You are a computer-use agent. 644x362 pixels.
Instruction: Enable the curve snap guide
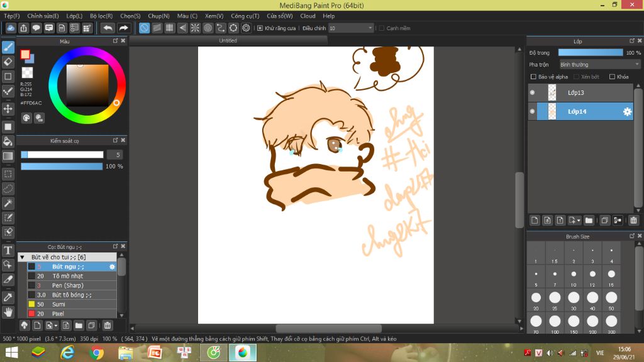221,28
